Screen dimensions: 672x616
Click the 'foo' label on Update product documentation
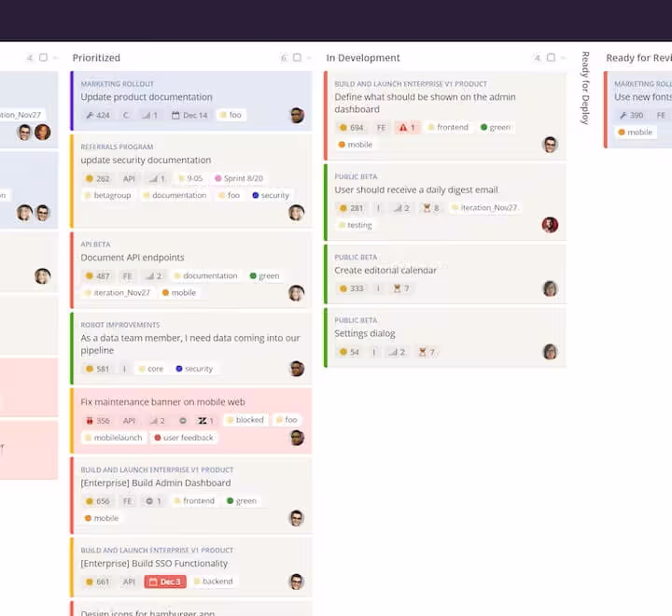[231, 115]
